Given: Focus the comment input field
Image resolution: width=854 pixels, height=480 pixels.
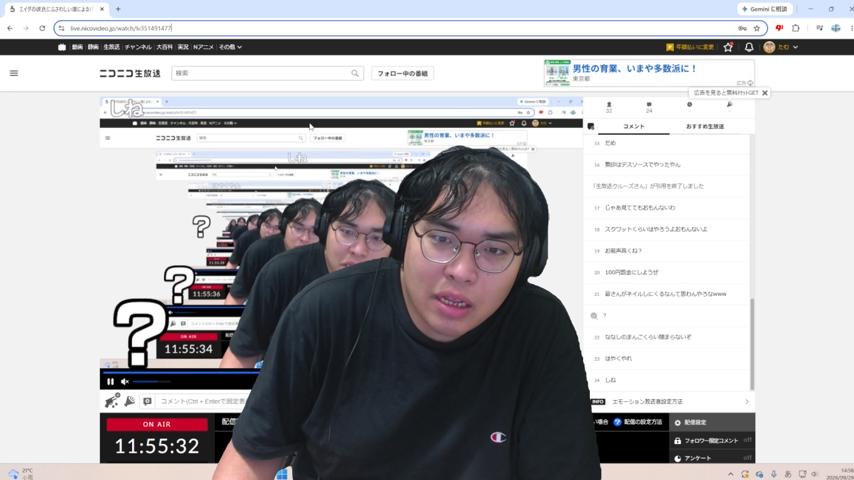Looking at the screenshot, I should (203, 401).
